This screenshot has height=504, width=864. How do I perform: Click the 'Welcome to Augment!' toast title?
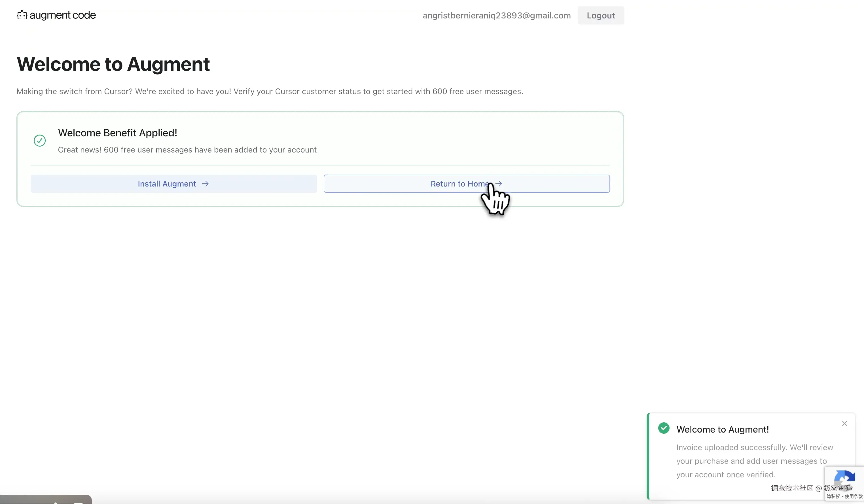point(722,429)
